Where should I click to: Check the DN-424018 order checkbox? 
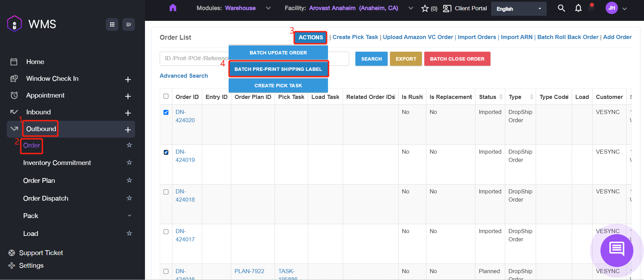pos(166,192)
